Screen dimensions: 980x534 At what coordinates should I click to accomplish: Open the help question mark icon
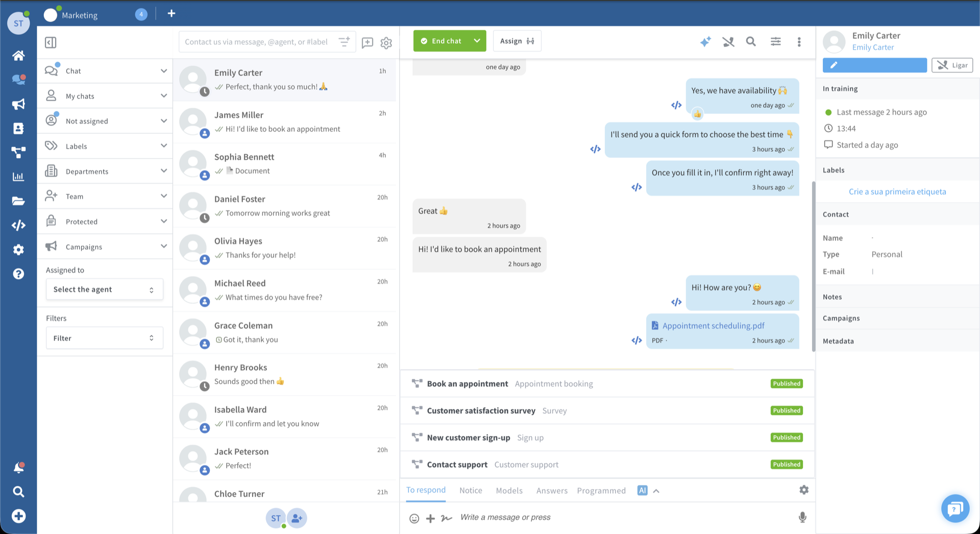18,274
